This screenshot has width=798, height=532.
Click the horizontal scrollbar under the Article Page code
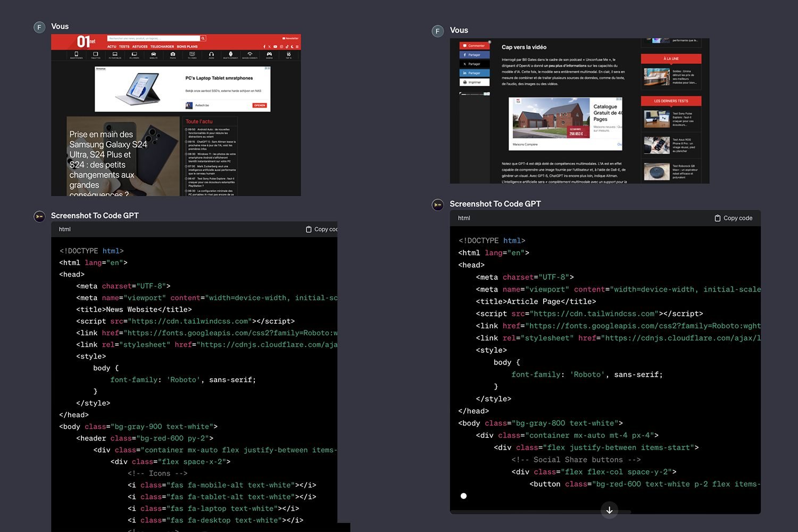[x=541, y=512]
